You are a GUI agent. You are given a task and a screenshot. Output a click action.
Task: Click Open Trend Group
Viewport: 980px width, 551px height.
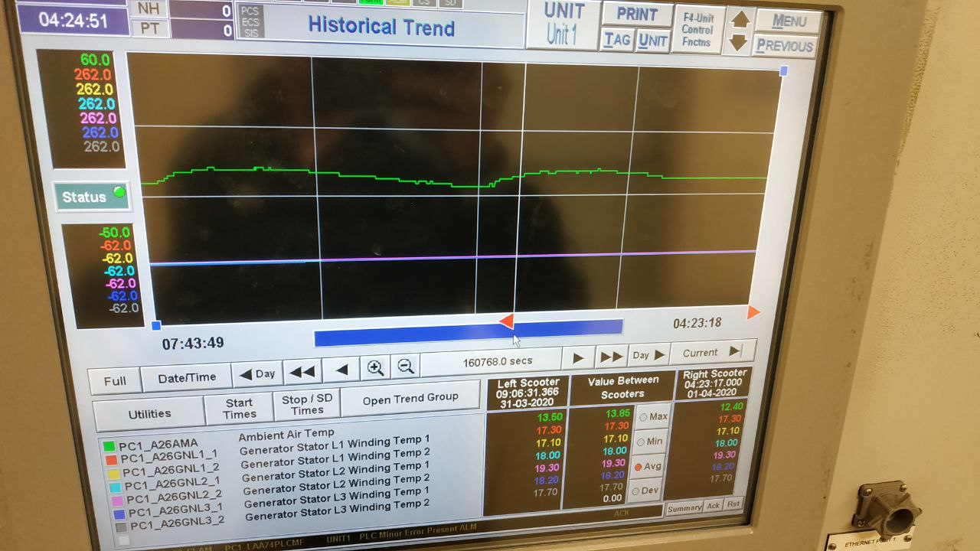pyautogui.click(x=410, y=398)
